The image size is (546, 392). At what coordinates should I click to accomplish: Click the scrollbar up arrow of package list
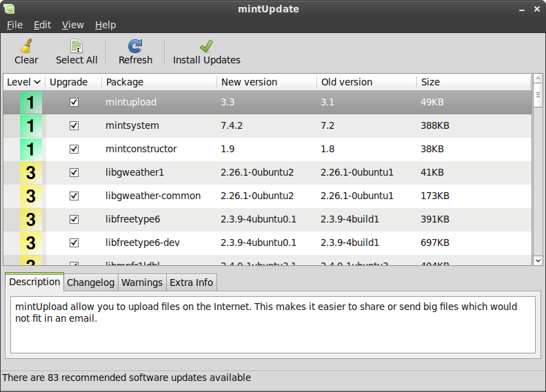click(538, 79)
